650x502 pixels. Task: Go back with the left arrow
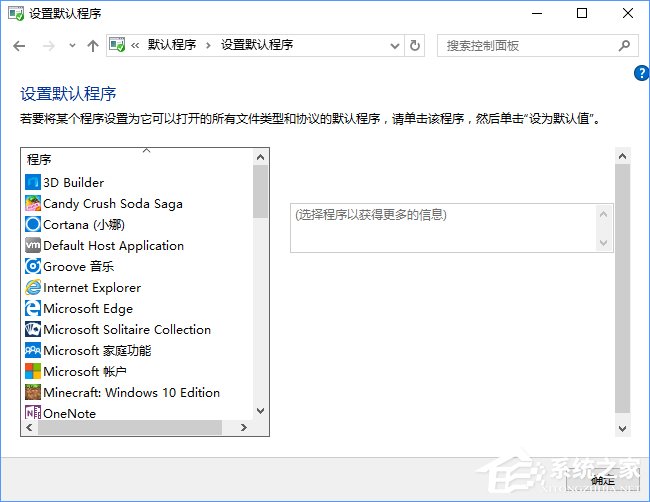[x=19, y=46]
